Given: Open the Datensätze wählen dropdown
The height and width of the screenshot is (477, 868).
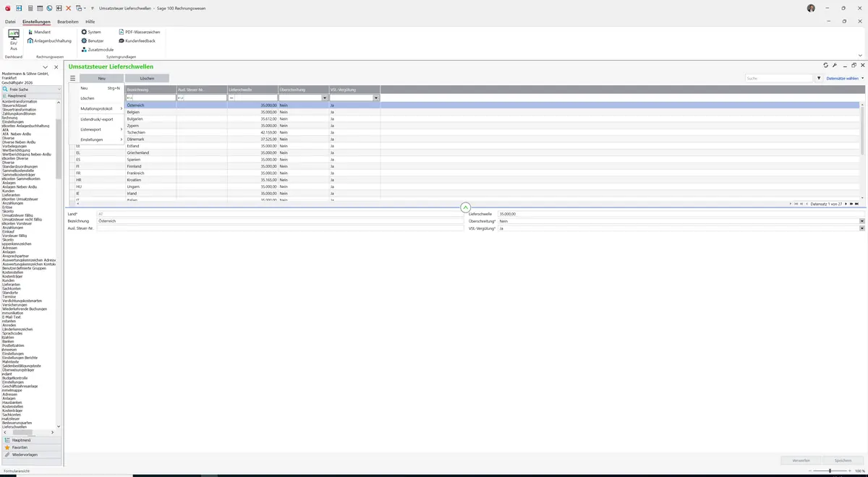Looking at the screenshot, I should coord(845,78).
